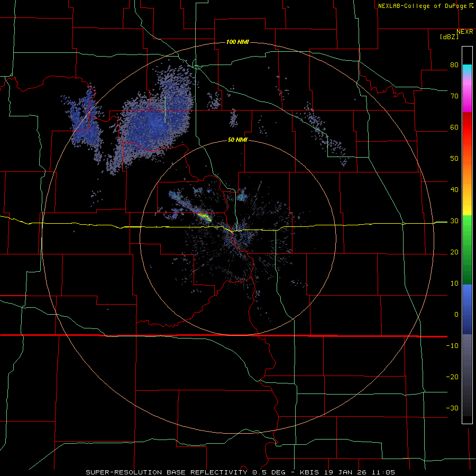This screenshot has width=476, height=476.
Task: Click the 40 value on dBZ scale
Action: tap(454, 189)
